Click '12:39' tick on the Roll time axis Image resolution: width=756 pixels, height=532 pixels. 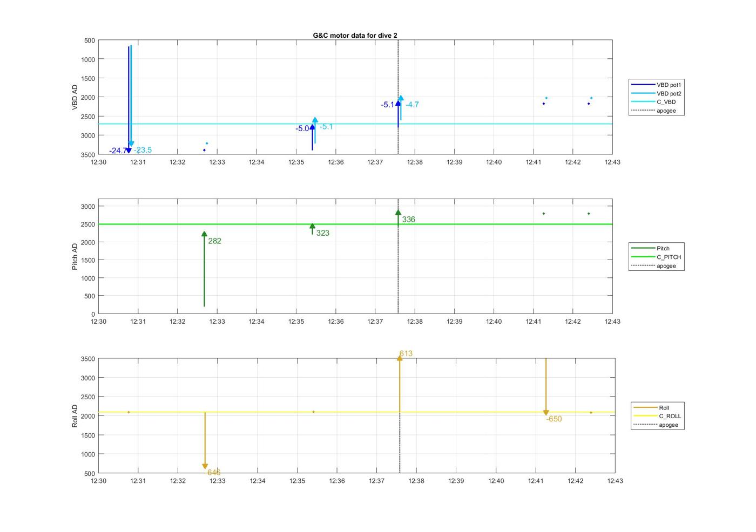(456, 480)
